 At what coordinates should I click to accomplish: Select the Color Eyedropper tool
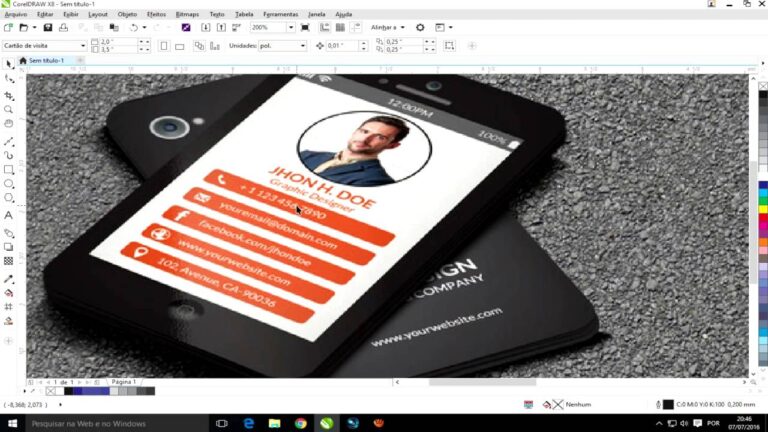coord(9,279)
